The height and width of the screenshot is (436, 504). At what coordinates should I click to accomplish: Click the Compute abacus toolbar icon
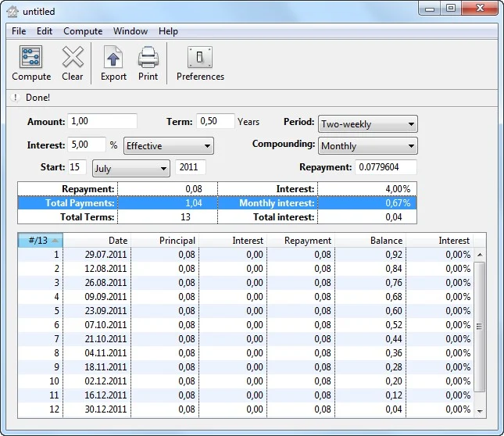[x=30, y=57]
